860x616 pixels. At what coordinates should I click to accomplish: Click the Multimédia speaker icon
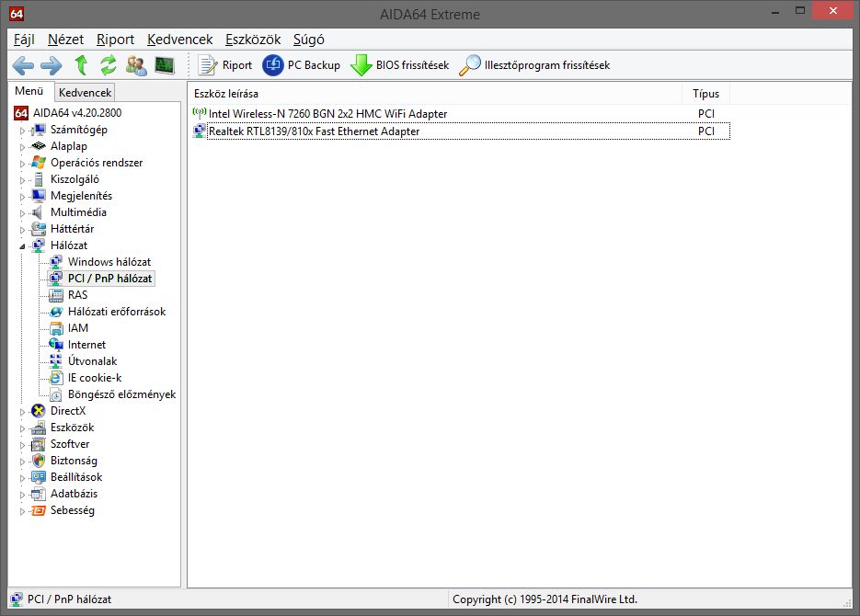coord(38,212)
